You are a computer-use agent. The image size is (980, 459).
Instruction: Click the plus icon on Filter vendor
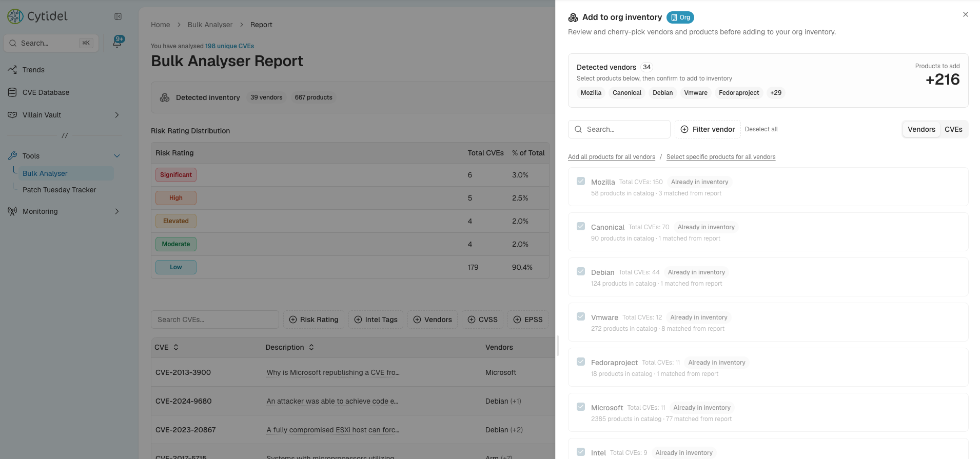pyautogui.click(x=684, y=129)
